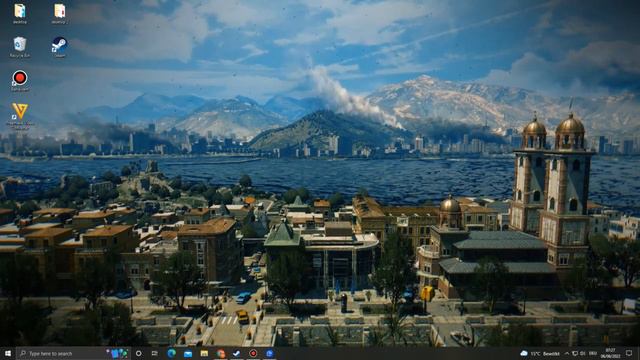Open Task View on the taskbar
Image resolution: width=640 pixels, height=360 pixels.
[155, 353]
